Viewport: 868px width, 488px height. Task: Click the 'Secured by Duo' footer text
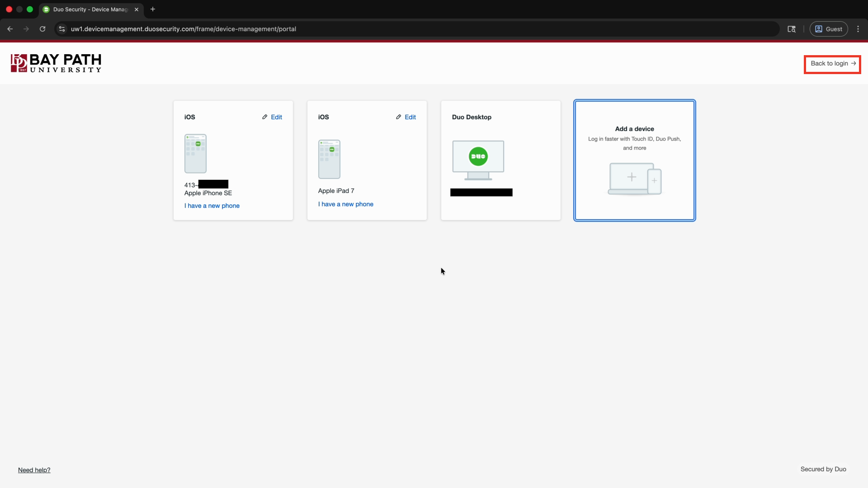(823, 469)
